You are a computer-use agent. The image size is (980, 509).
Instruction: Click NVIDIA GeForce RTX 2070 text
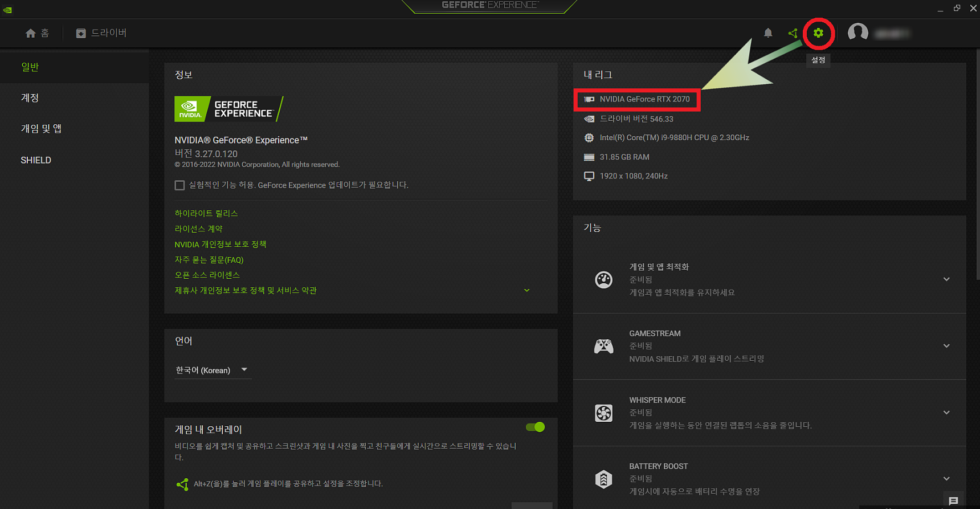click(x=644, y=99)
